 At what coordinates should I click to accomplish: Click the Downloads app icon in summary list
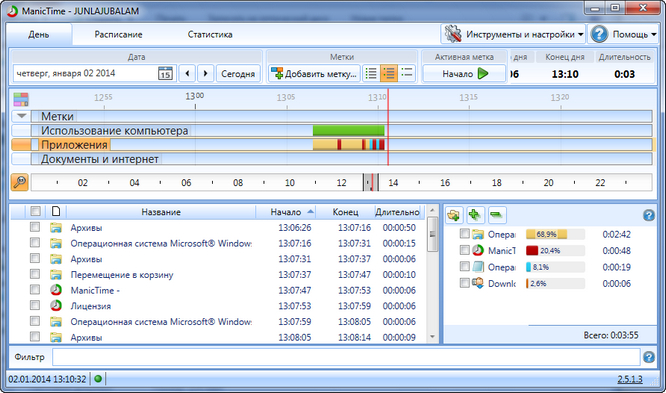(478, 283)
